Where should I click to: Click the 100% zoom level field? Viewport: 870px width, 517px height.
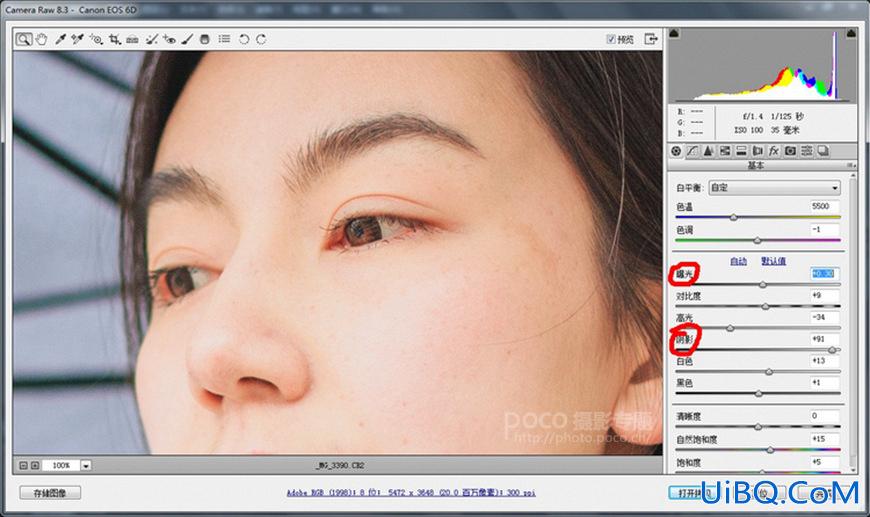pos(62,465)
